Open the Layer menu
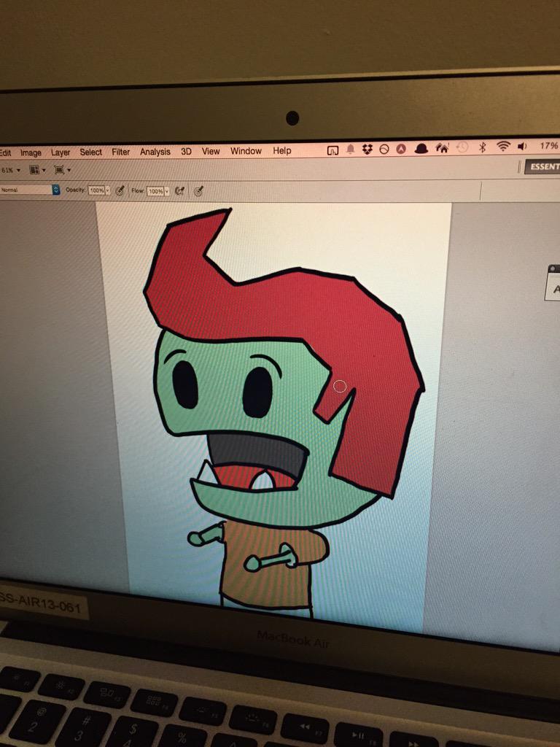This screenshot has height=747, width=560. [x=61, y=152]
